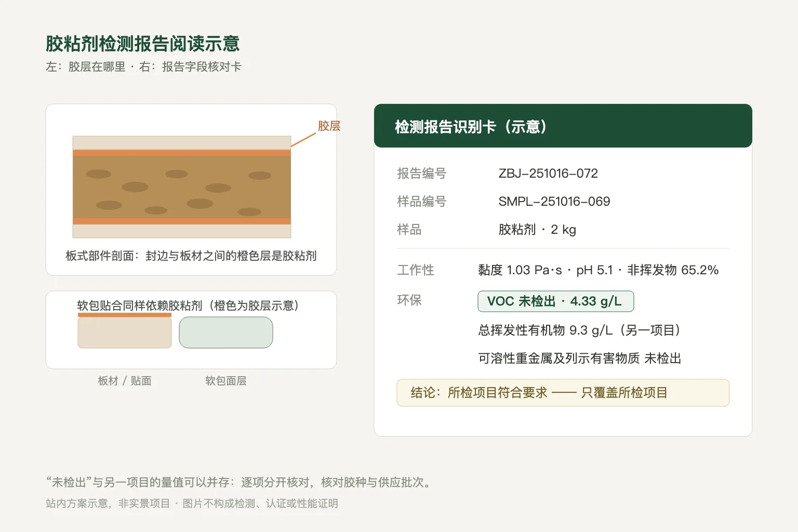The image size is (798, 532).
Task: Click the beige 板材 / 贴面 swatch
Action: point(125,332)
